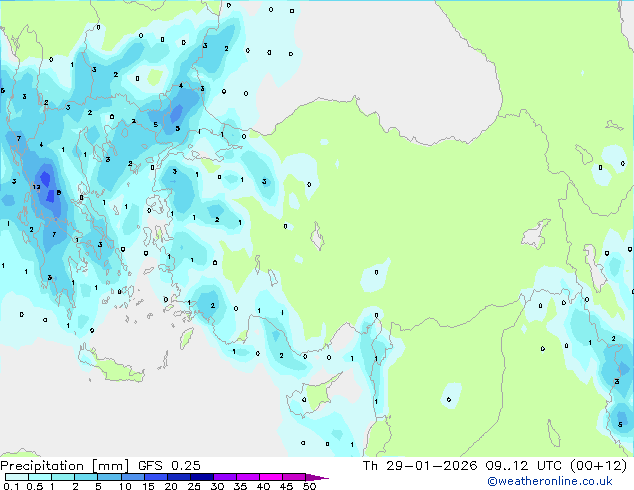Pick the 2–5 mm legend swatch

coord(86,477)
